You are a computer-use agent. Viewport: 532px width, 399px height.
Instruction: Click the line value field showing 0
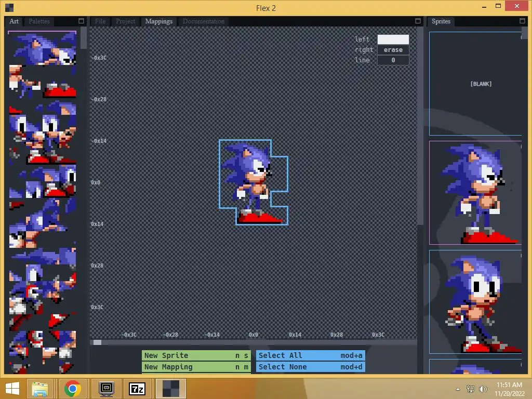tap(393, 60)
